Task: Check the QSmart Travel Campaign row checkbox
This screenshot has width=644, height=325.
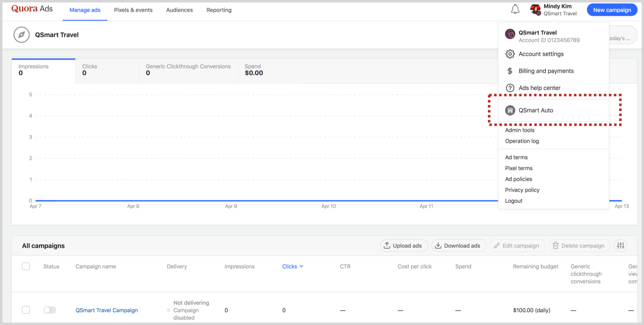Action: pos(26,310)
